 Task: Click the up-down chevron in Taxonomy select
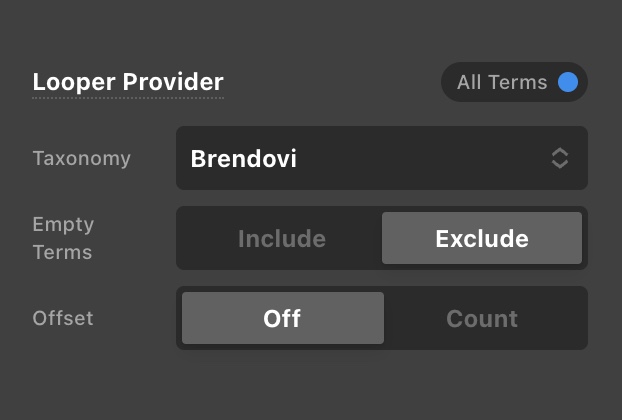pyautogui.click(x=560, y=158)
